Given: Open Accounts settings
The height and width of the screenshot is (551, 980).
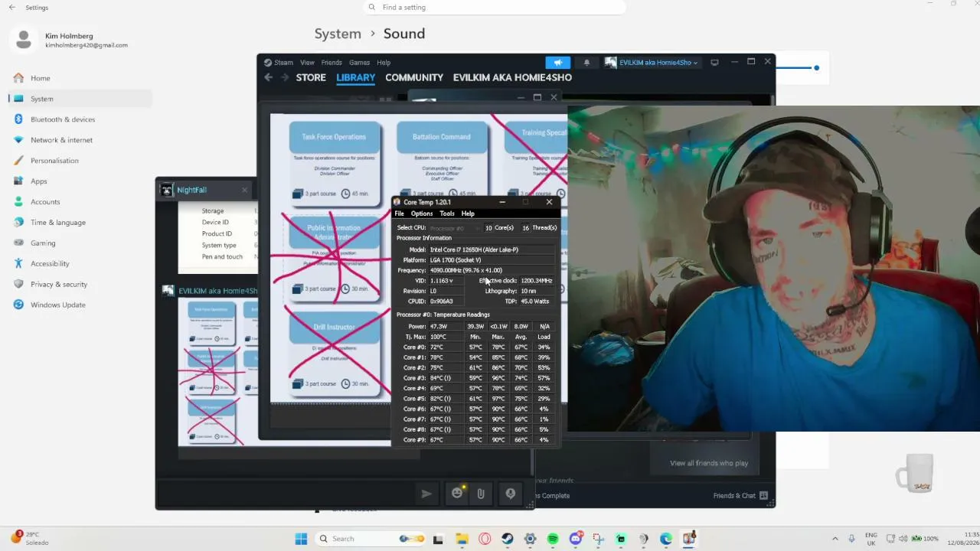Looking at the screenshot, I should point(45,202).
